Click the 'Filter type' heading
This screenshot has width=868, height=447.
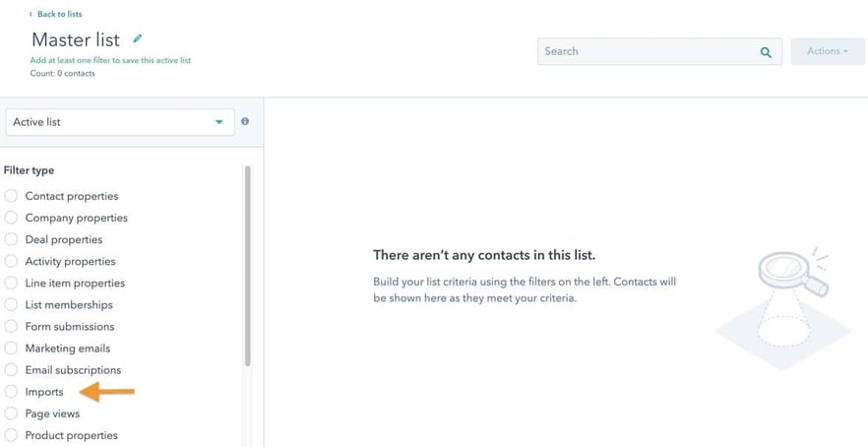click(x=29, y=170)
